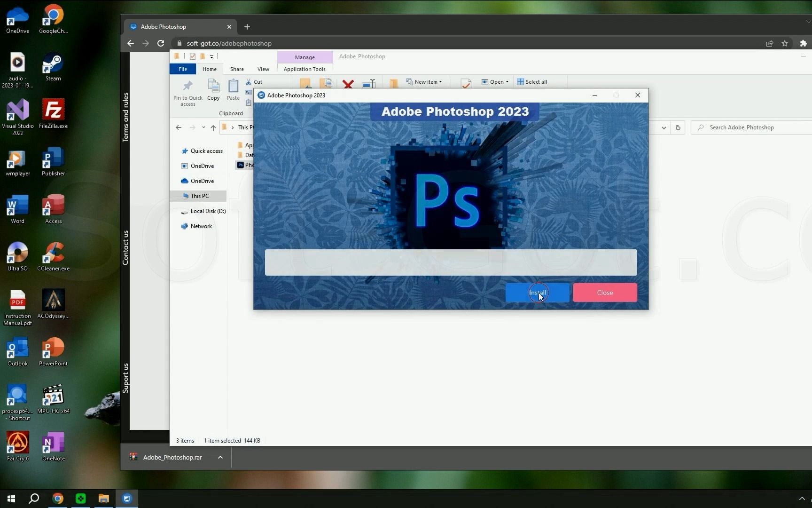The width and height of the screenshot is (812, 508).
Task: Open CCleaner.exe desktop icon
Action: click(x=53, y=256)
